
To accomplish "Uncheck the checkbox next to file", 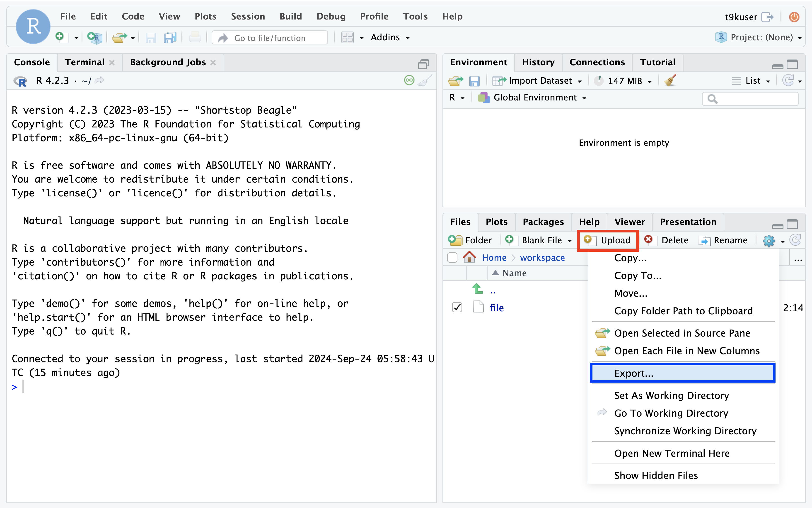I will coord(457,308).
